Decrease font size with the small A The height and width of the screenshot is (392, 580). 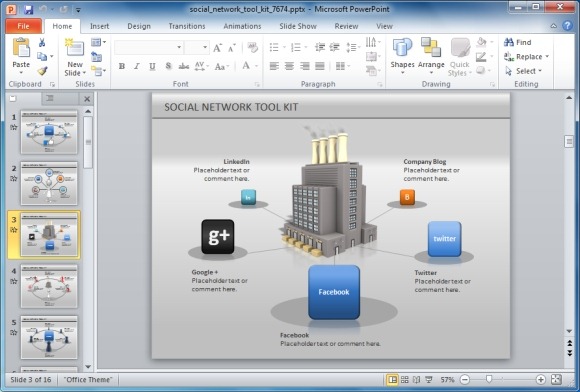tap(232, 48)
